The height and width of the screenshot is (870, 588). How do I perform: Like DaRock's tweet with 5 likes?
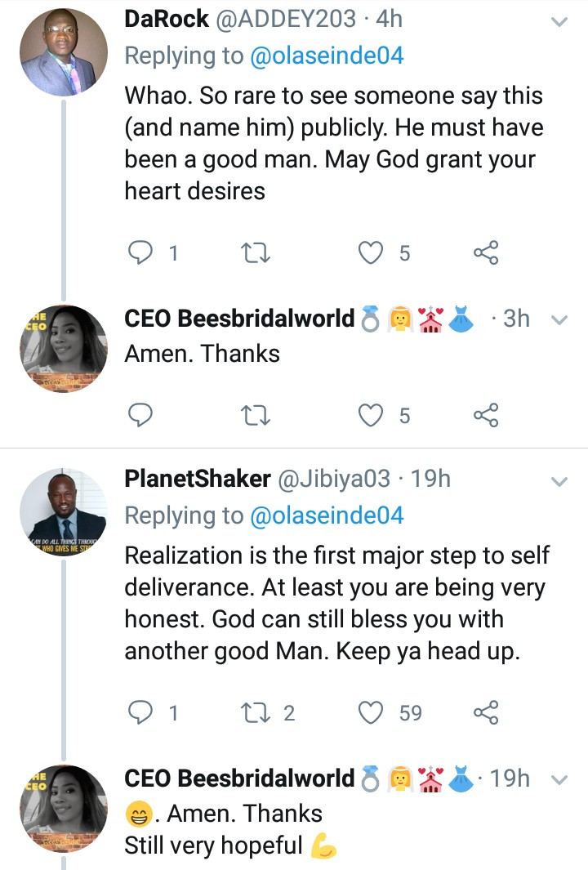[372, 253]
